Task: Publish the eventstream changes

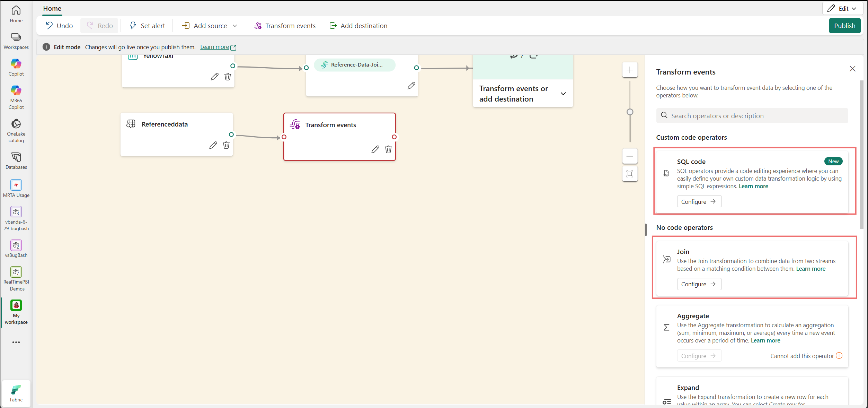Action: click(844, 26)
